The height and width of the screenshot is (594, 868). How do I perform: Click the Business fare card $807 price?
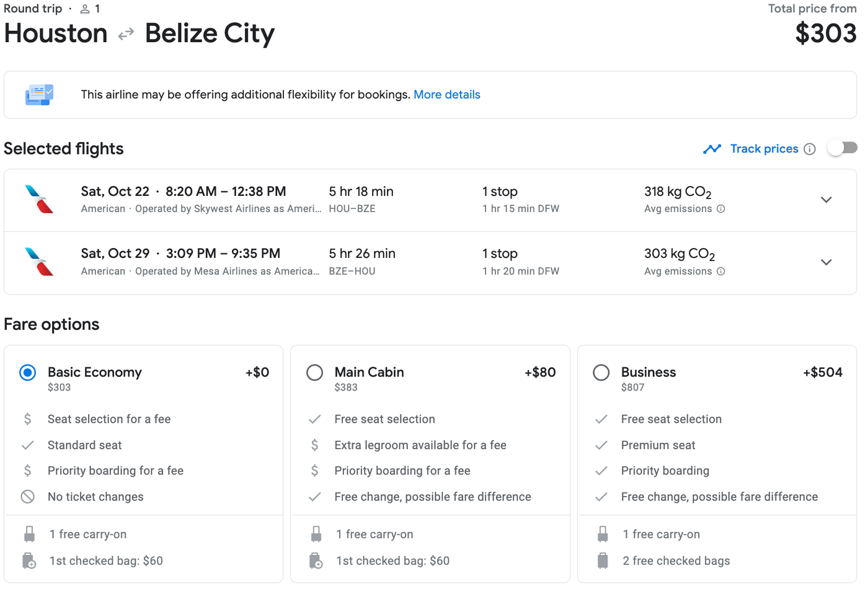pos(632,388)
